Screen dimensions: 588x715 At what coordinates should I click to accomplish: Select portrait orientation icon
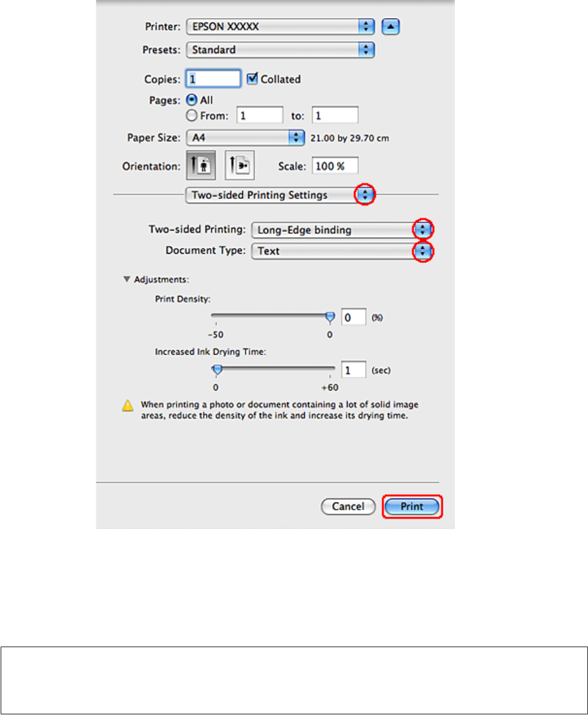(x=201, y=165)
